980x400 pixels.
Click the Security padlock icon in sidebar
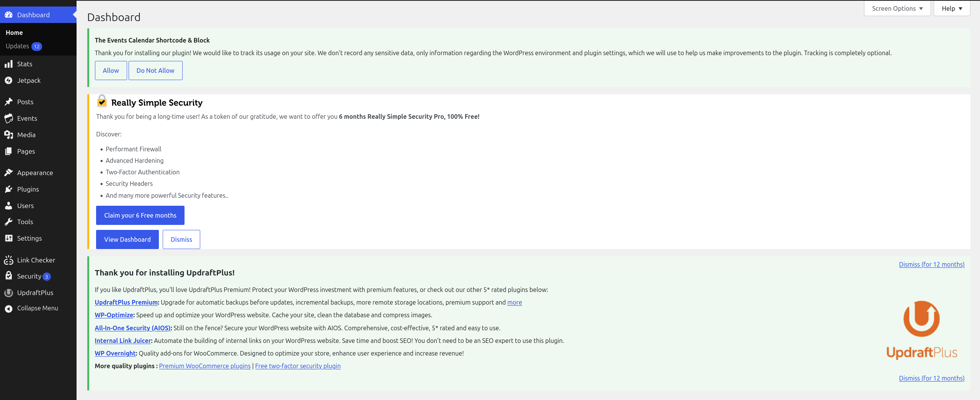click(x=8, y=276)
